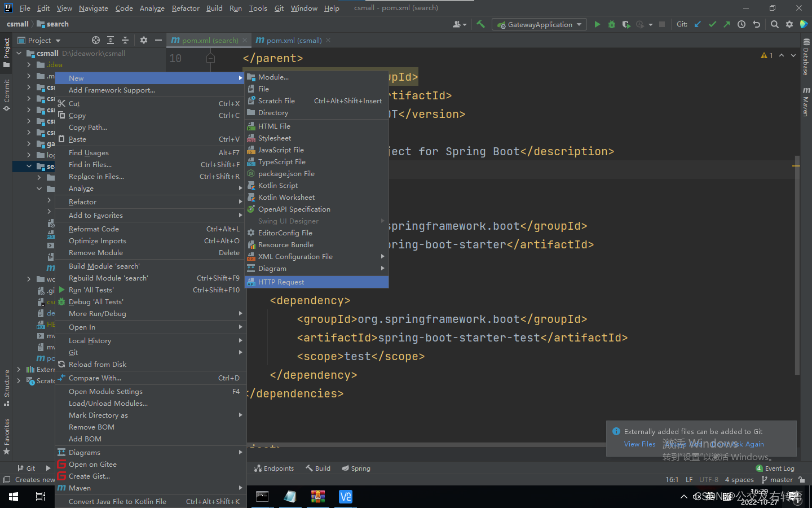Go to previous highlighted error up arrow
The width and height of the screenshot is (812, 508).
782,55
